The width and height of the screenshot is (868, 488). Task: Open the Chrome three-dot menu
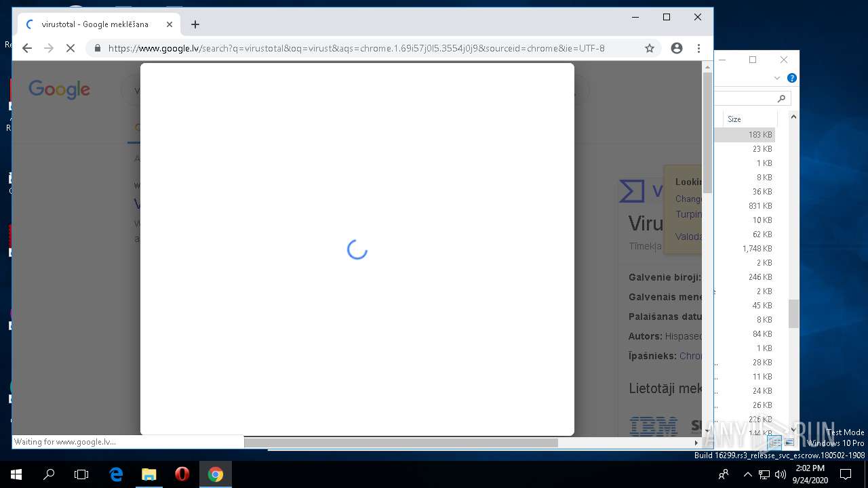click(x=698, y=48)
